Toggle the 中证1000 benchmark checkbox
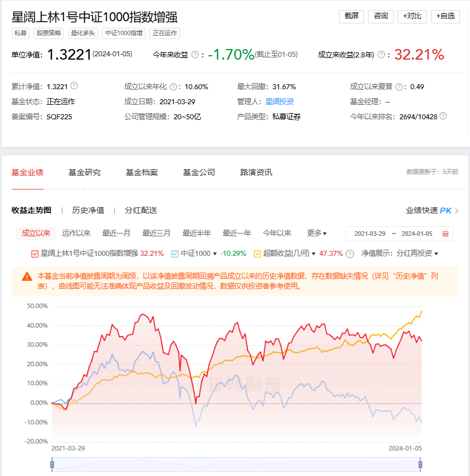The width and height of the screenshot is (470, 476). 175,254
